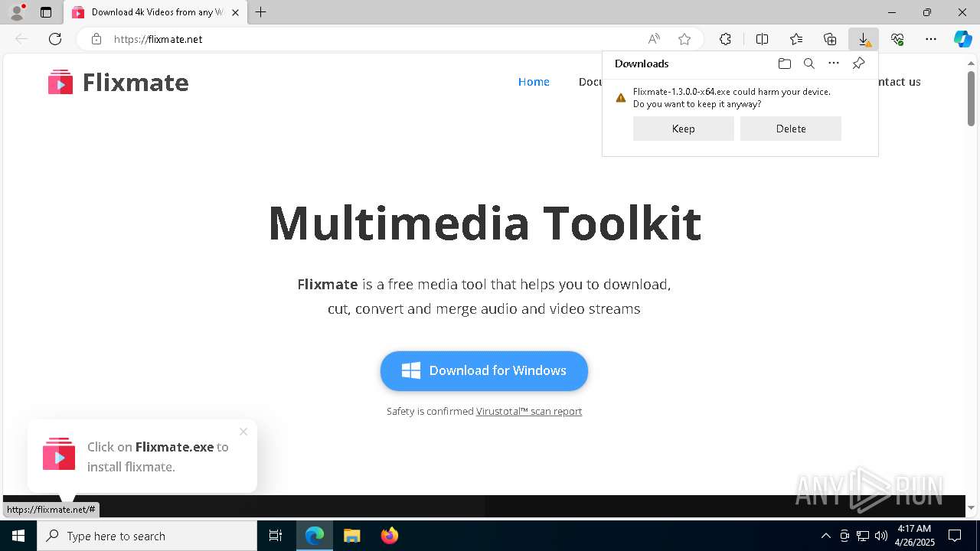
Task: Refresh the flixmate.net page
Action: pyautogui.click(x=55, y=39)
